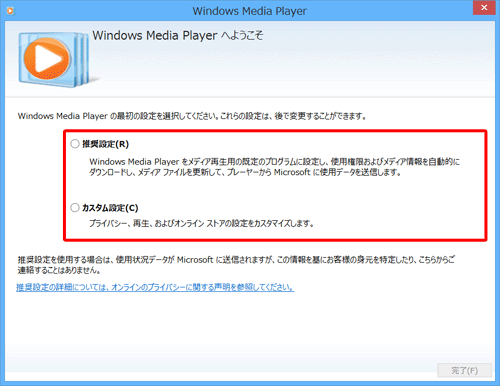The width and height of the screenshot is (500, 386).
Task: Open the online privacy statement link
Action: [x=155, y=287]
